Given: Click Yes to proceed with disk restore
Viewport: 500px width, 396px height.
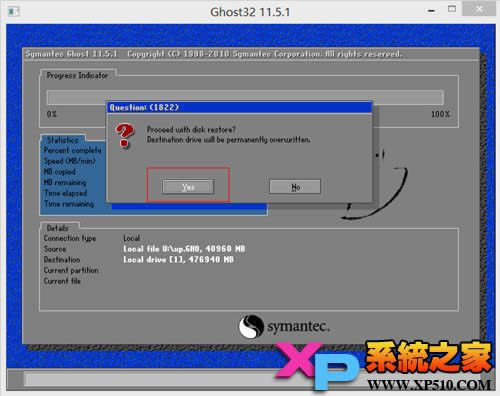Looking at the screenshot, I should (x=188, y=187).
